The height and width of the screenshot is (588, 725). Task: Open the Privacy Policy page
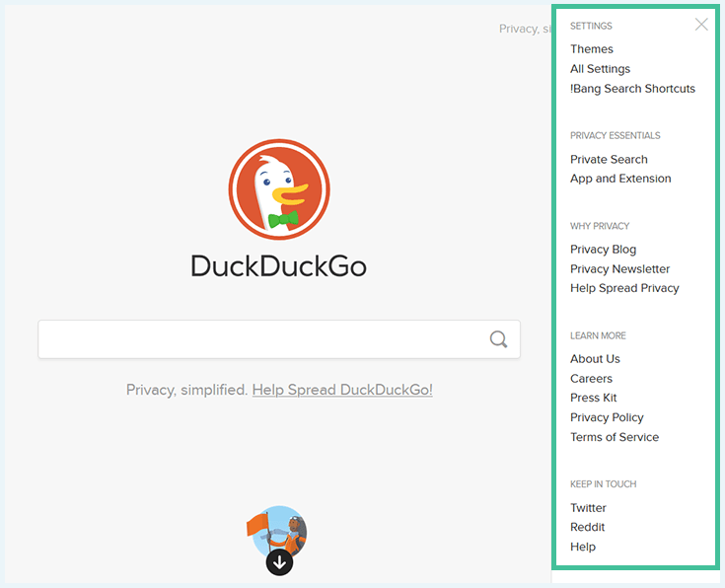coord(607,417)
